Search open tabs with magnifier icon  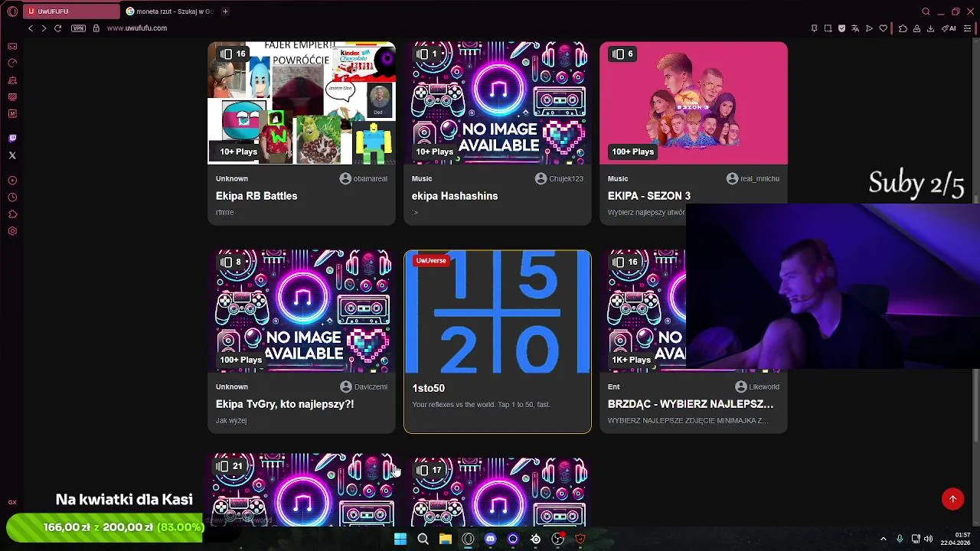pyautogui.click(x=926, y=11)
